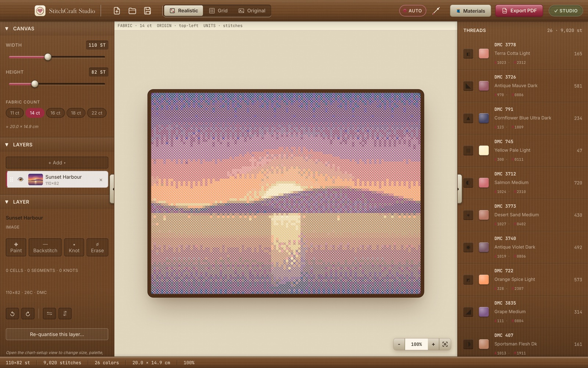The width and height of the screenshot is (588, 368).
Task: Pick the Orange Spice Light color swatch
Action: point(484,280)
